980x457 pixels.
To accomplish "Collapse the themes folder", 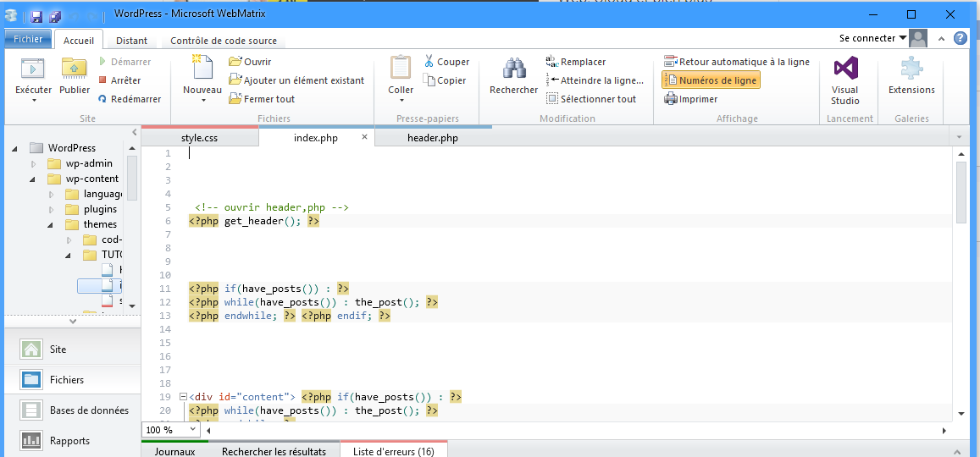I will tap(52, 225).
